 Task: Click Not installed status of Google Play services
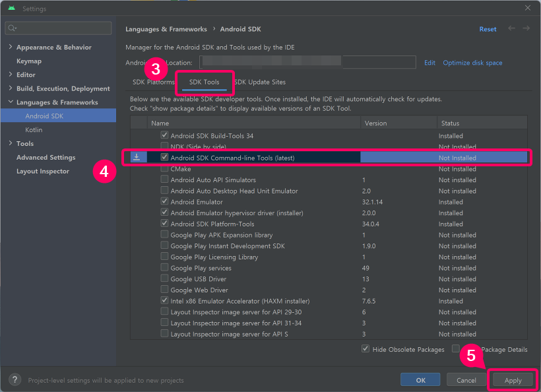pos(457,268)
